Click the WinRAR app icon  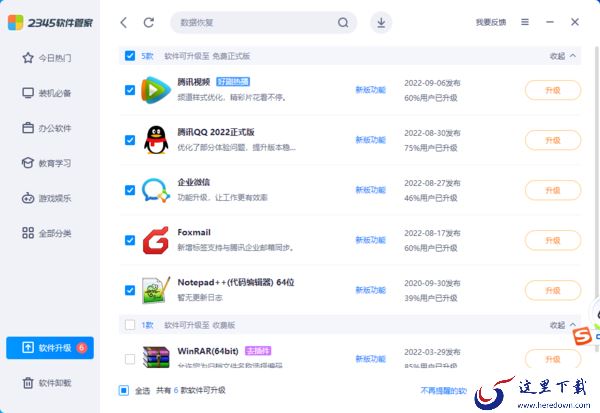155,357
